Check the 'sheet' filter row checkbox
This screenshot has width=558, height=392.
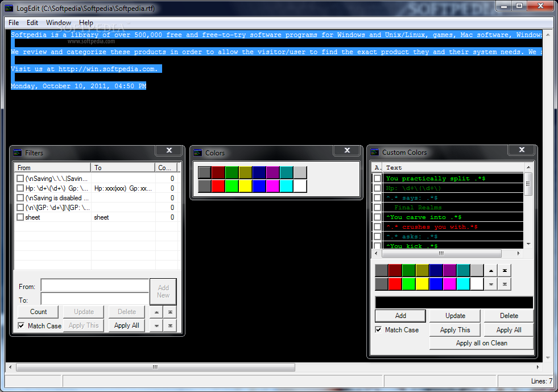coord(20,217)
